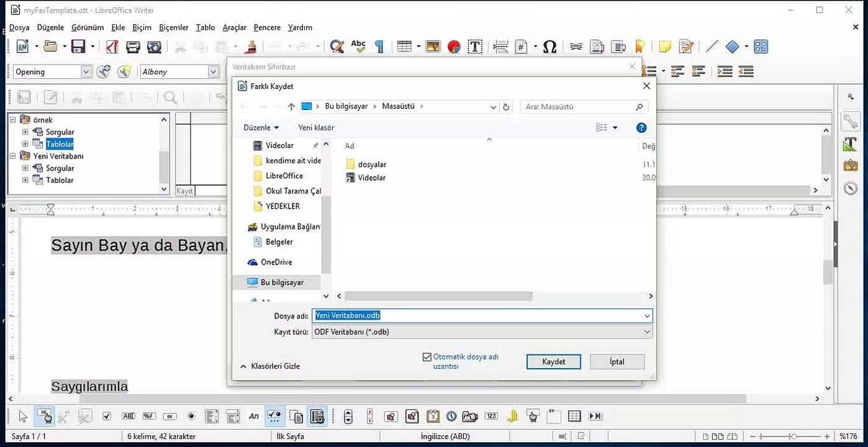Click the check box form control
The height and width of the screenshot is (447, 868).
pos(107,416)
